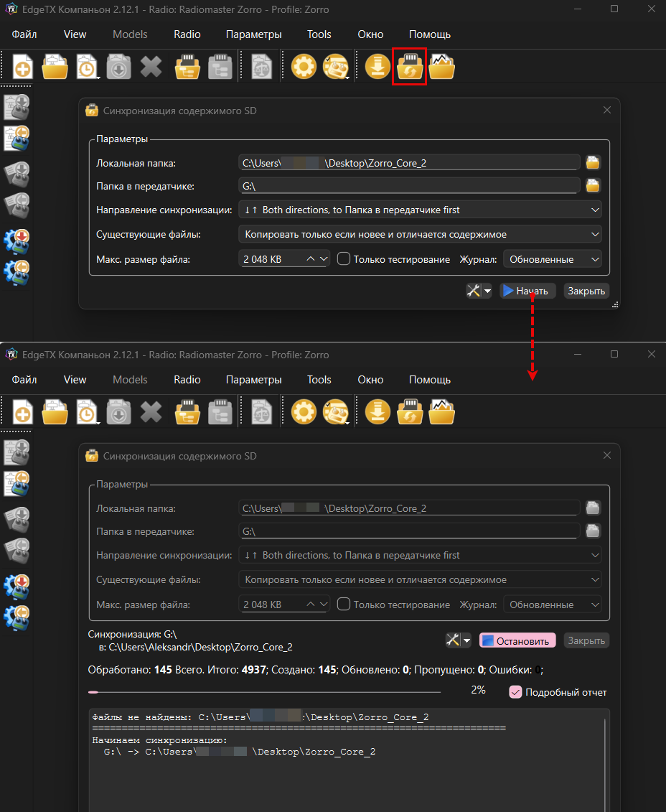666x812 pixels.
Task: Click log output scrollbar in bottom dialog
Action: pos(605,764)
